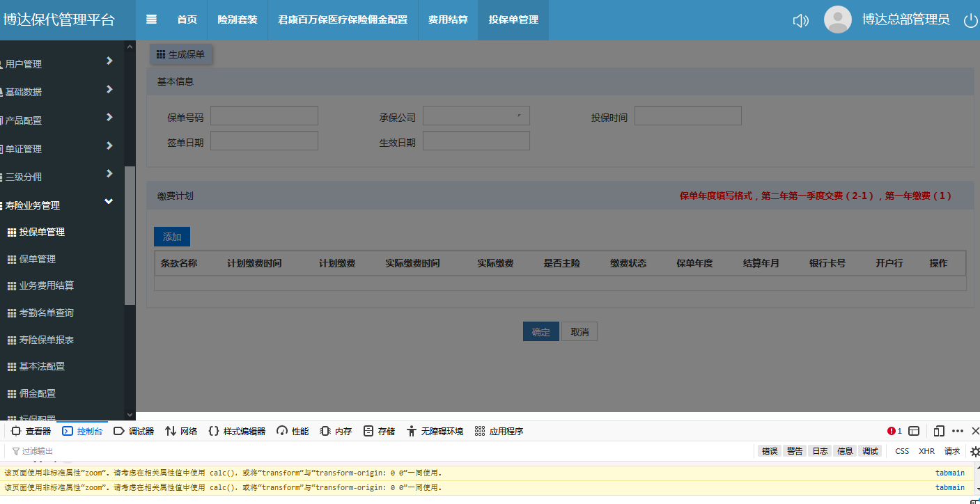Click the sidebar scrollbar up arrow
Viewport: 980px width, 504px height.
tap(130, 46)
